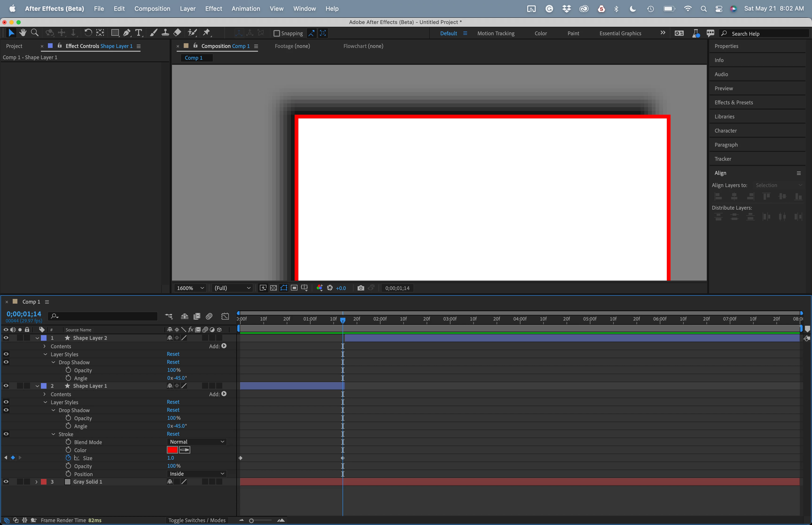Toggle the transparency grid button in viewer
This screenshot has width=812, height=525.
(x=273, y=288)
